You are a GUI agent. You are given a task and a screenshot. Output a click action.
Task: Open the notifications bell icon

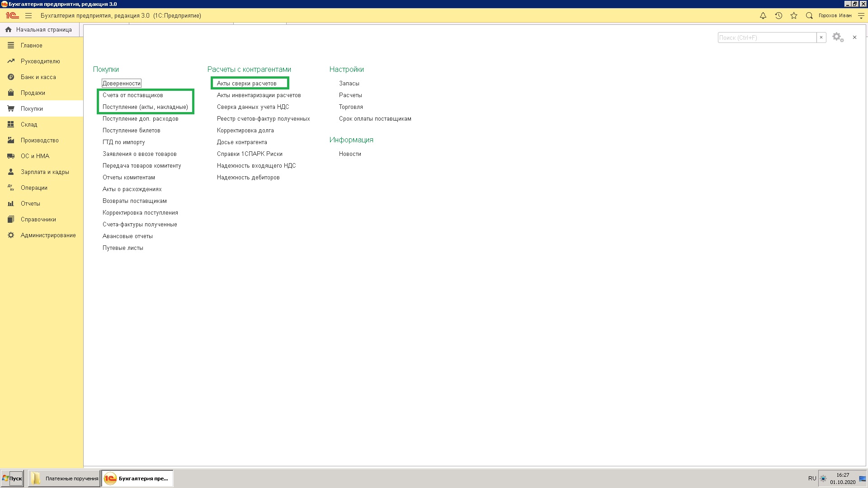pyautogui.click(x=763, y=16)
